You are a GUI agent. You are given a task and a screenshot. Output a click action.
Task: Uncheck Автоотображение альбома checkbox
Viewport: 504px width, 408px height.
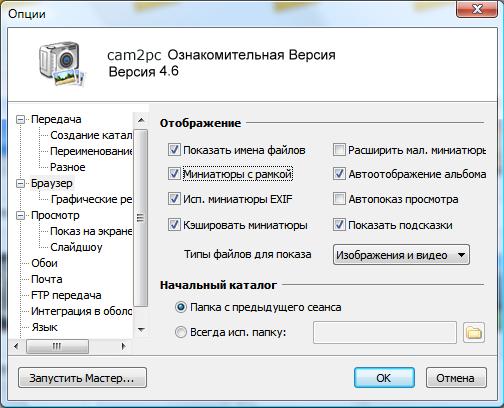339,174
